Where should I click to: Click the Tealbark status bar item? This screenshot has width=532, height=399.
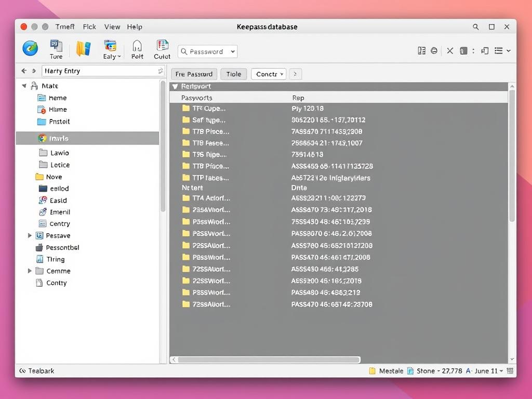(x=37, y=371)
